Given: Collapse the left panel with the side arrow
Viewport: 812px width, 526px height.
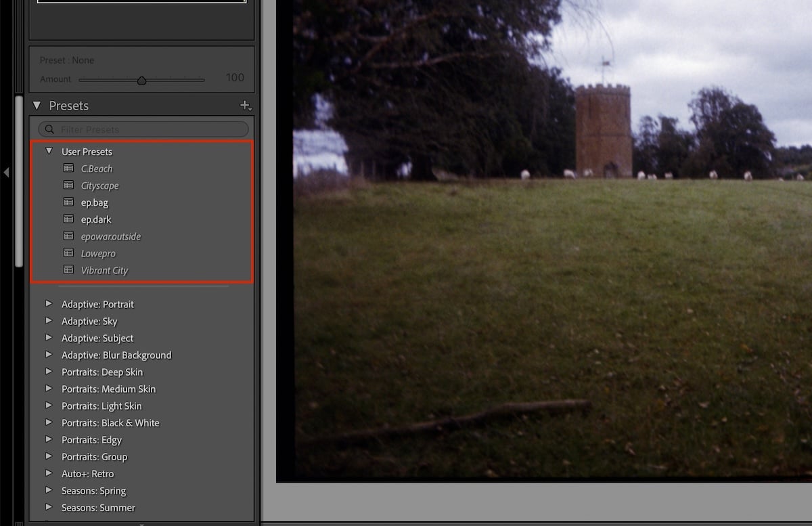Looking at the screenshot, I should click(7, 173).
